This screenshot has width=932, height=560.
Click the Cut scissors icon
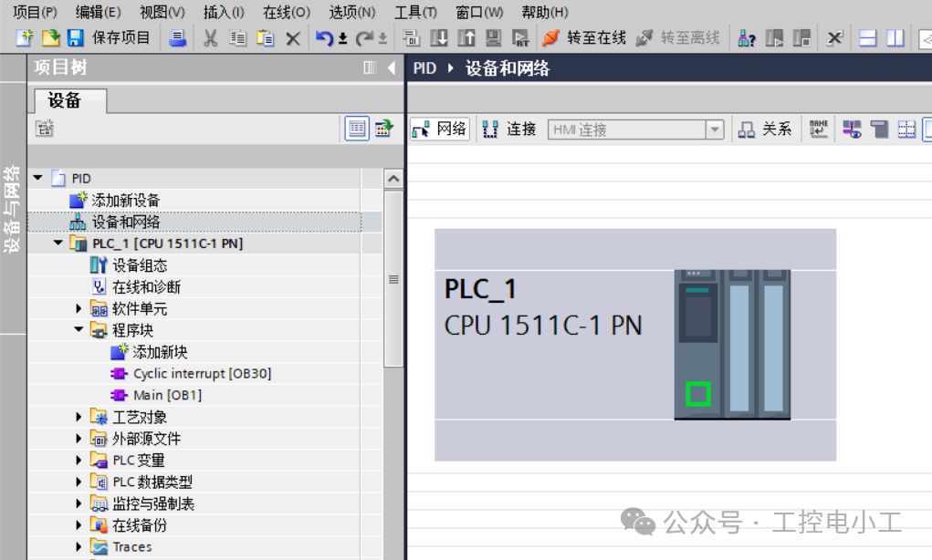pyautogui.click(x=210, y=38)
